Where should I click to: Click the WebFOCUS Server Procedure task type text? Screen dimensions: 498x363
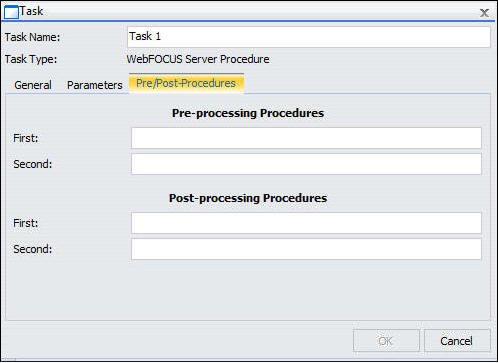coord(198,59)
